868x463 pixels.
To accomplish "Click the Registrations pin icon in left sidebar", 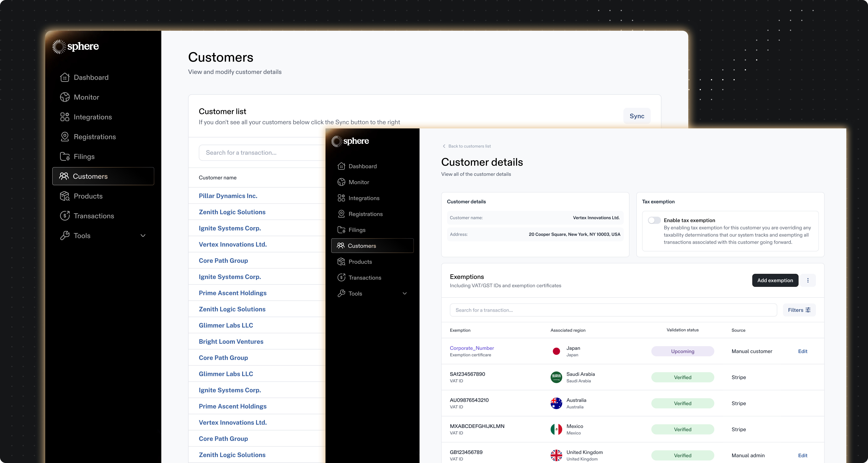I will (x=65, y=137).
